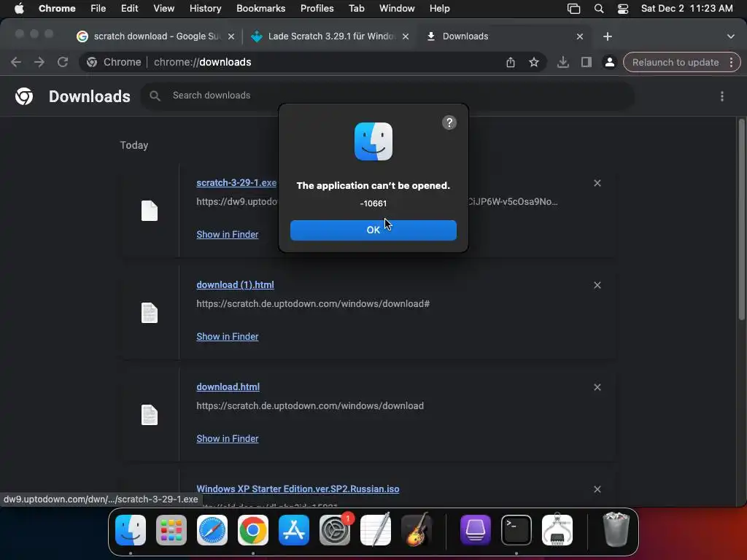Open the scratch-3-29-1.exe download link

click(x=236, y=183)
